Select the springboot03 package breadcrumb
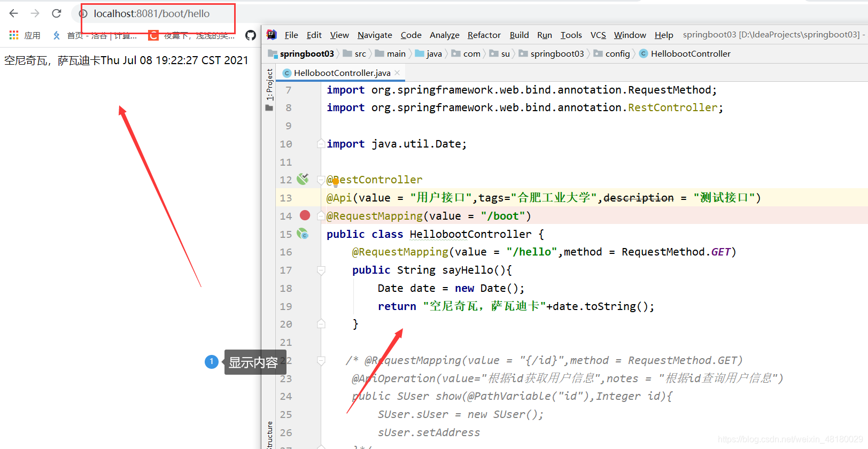The image size is (868, 449). 552,53
